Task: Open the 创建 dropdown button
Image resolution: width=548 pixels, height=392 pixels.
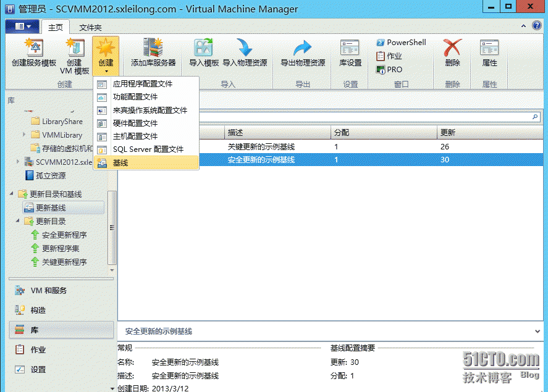Action: tap(106, 56)
